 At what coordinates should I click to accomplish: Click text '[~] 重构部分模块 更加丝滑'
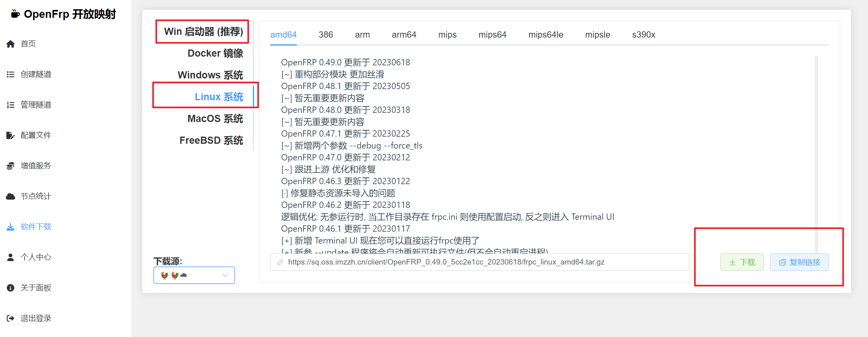click(333, 74)
